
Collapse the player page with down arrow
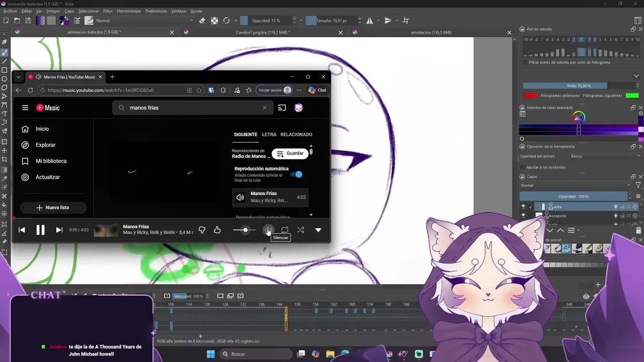tap(318, 230)
